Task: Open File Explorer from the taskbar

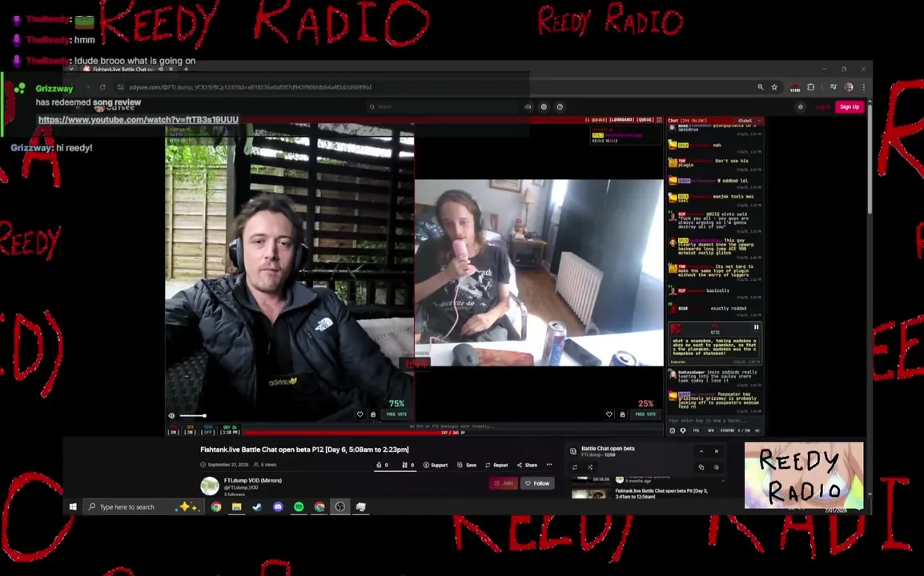Action: pyautogui.click(x=236, y=506)
